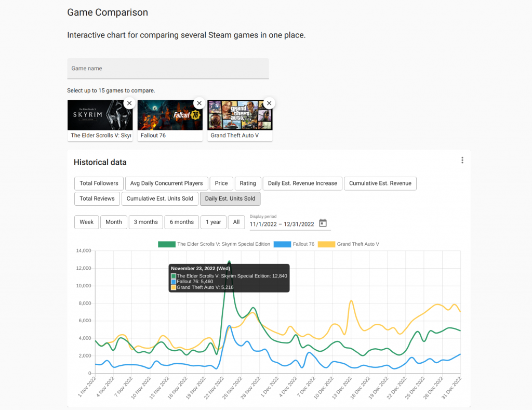Click tooltip line 'Fallout 76: 5,460'
Image resolution: width=532 pixels, height=410 pixels.
195,282
